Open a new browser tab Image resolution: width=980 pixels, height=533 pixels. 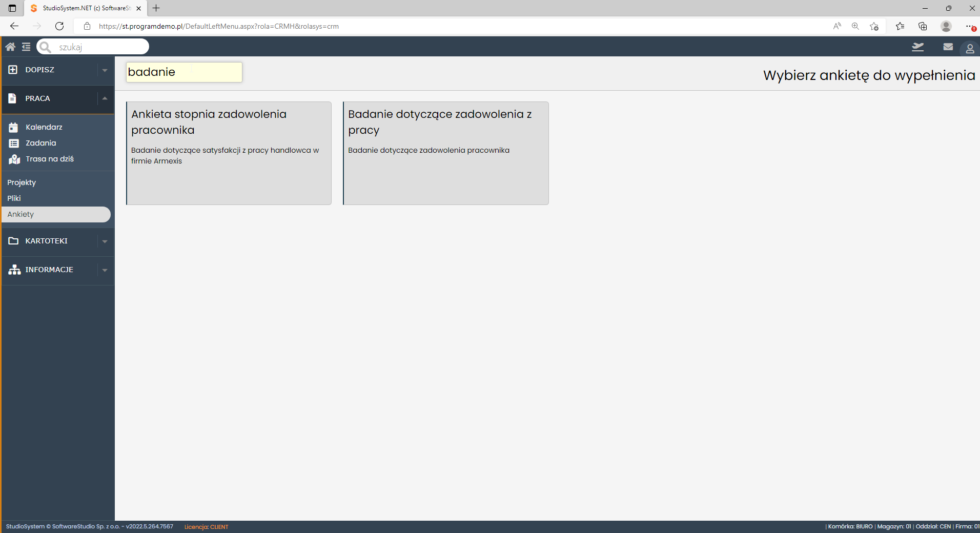point(156,8)
